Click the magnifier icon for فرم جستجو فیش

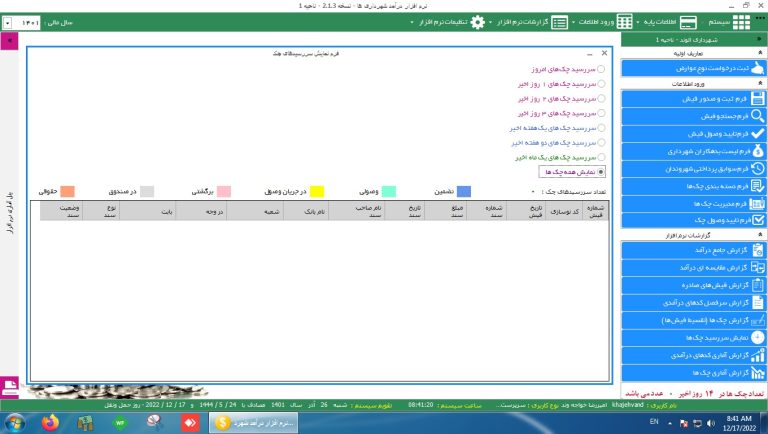[757, 116]
